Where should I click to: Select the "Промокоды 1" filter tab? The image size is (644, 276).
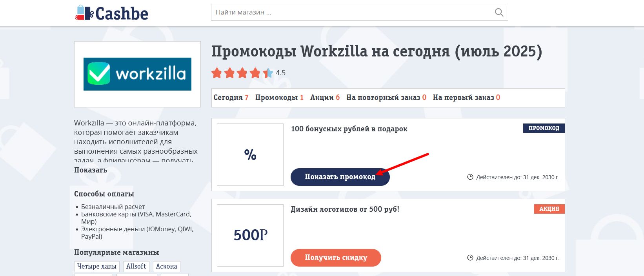[279, 98]
